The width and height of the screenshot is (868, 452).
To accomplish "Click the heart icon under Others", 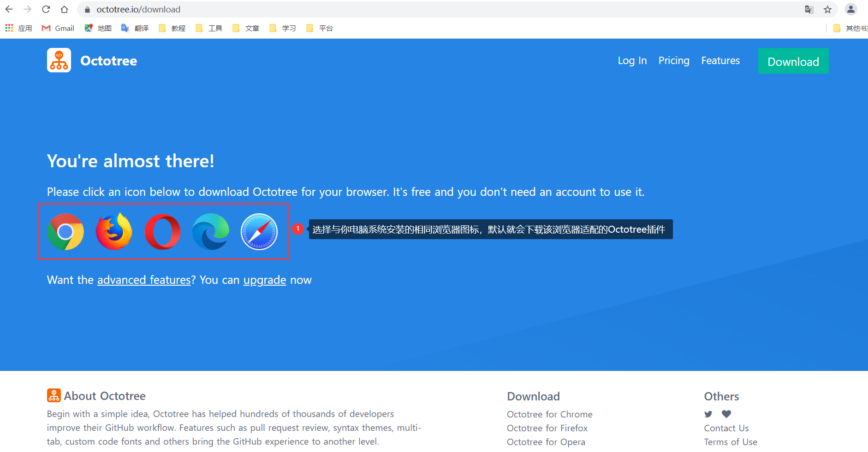I will click(726, 414).
